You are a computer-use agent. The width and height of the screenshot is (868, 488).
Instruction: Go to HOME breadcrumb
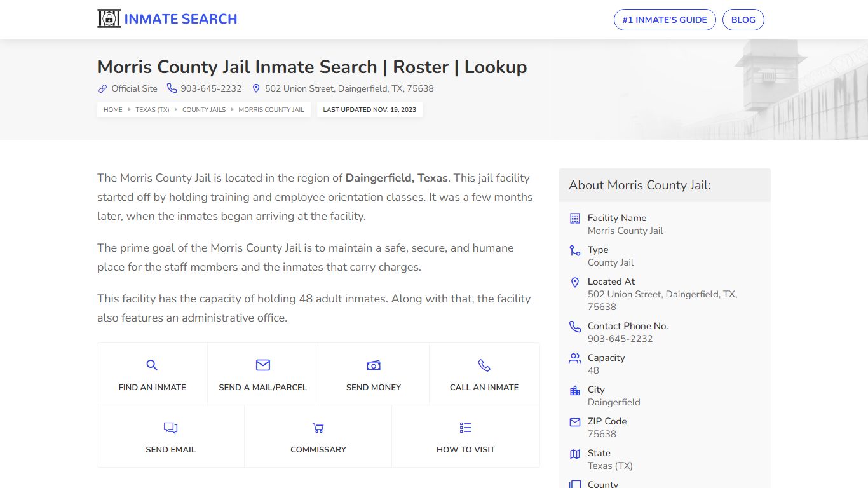(x=113, y=109)
